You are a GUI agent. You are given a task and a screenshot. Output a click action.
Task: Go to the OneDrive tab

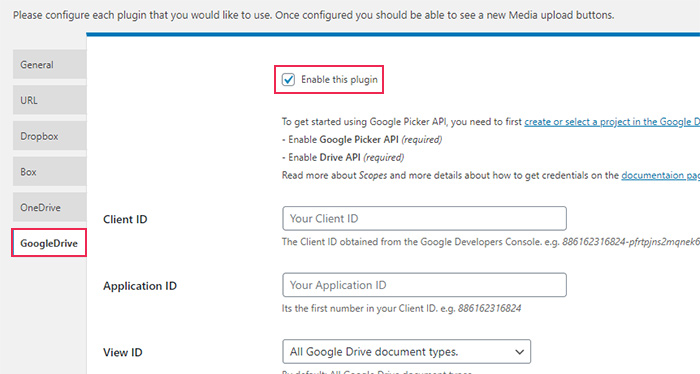point(50,207)
